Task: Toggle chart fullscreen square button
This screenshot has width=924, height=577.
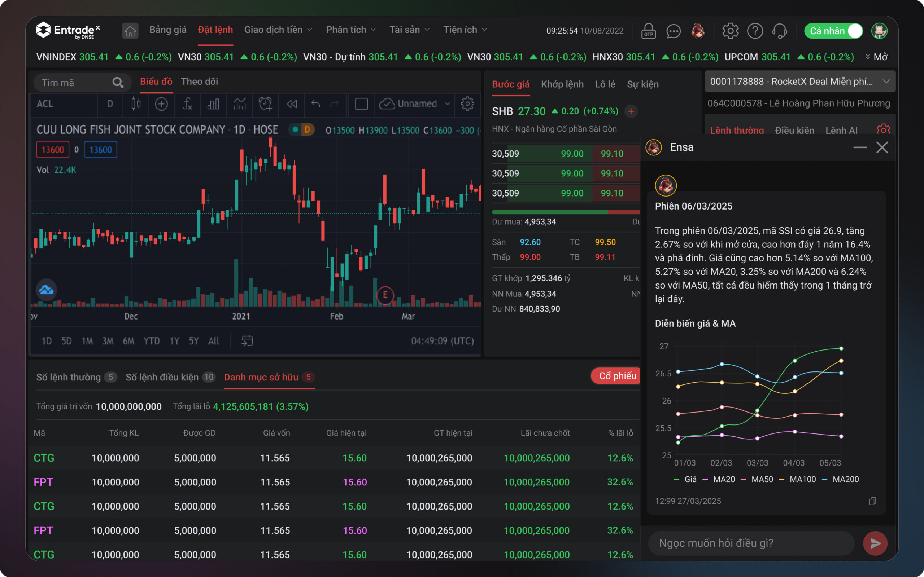Action: (x=361, y=104)
